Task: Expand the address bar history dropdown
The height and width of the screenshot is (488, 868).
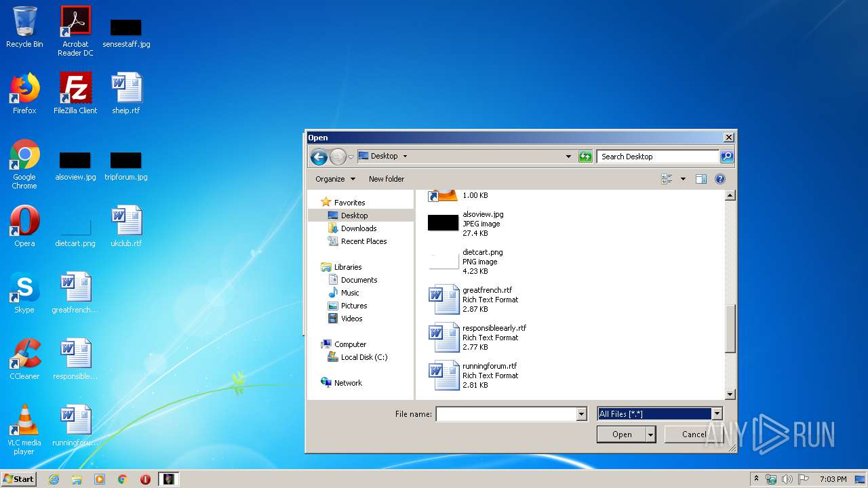Action: (x=568, y=157)
